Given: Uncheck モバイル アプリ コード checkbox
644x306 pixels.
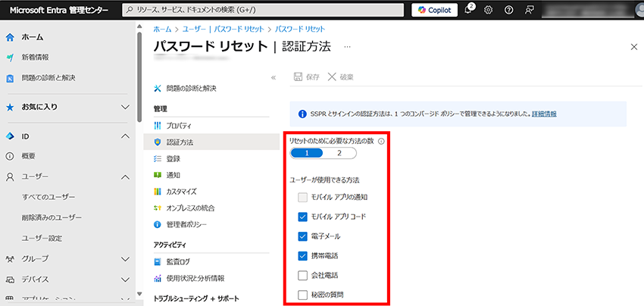Looking at the screenshot, I should click(303, 217).
